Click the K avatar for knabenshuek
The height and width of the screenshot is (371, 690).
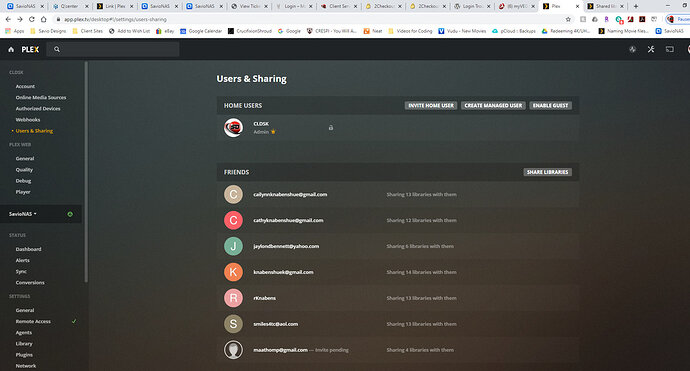pos(233,272)
